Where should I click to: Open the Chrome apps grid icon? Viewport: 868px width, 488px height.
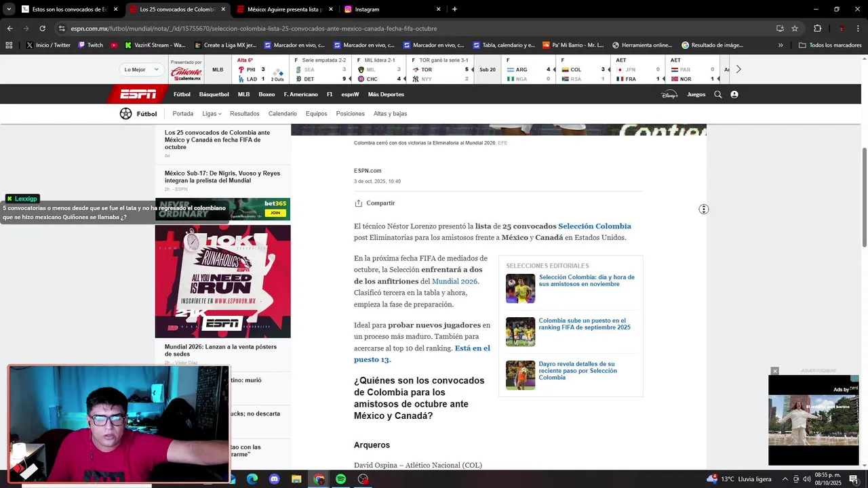9,45
